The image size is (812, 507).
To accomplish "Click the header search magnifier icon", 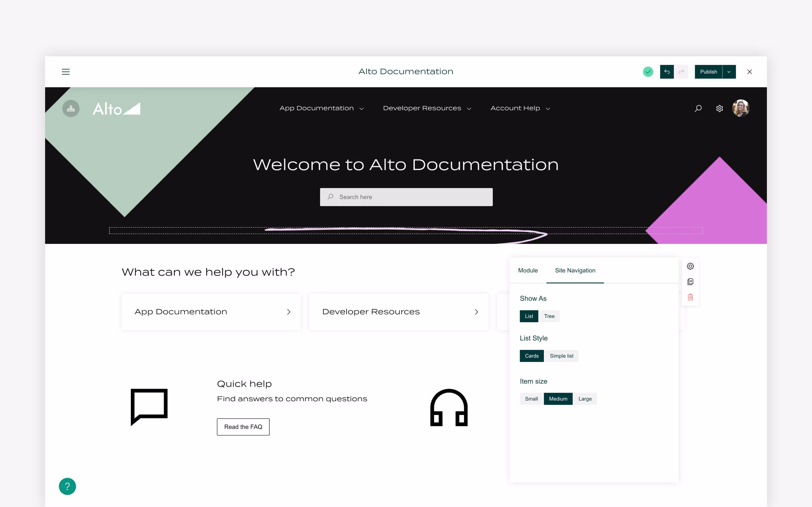I will [x=698, y=108].
